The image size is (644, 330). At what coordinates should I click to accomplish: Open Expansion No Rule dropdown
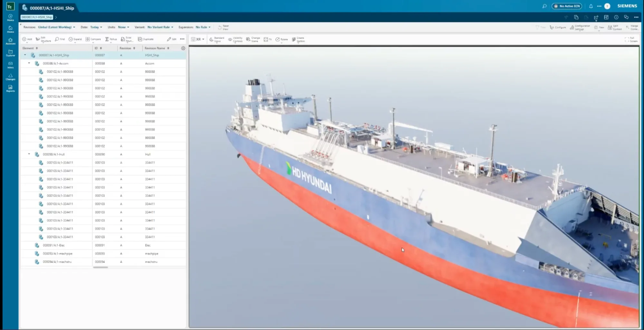pos(203,27)
